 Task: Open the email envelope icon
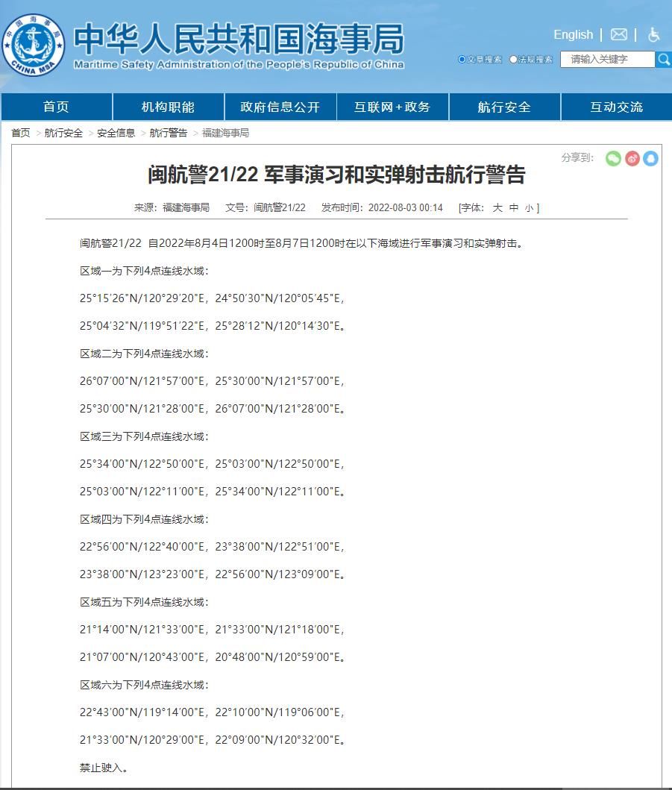coord(618,34)
